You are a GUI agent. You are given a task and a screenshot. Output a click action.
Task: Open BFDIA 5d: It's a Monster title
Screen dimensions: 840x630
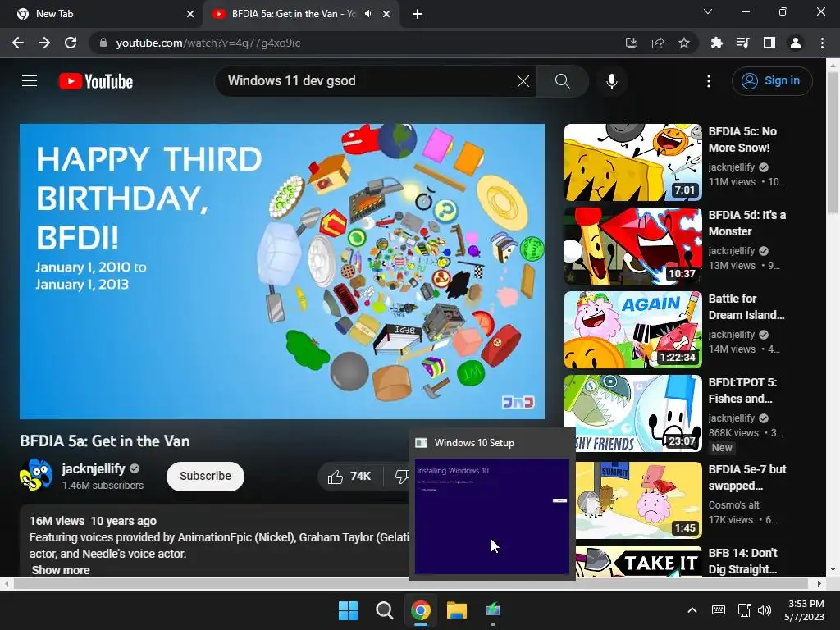[x=747, y=223]
